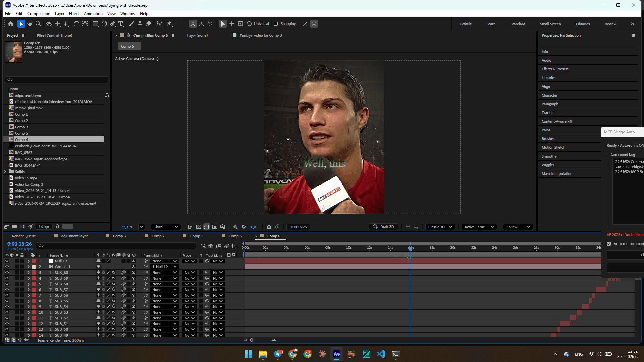
Task: Expand the Solids folder
Action: click(x=5, y=172)
